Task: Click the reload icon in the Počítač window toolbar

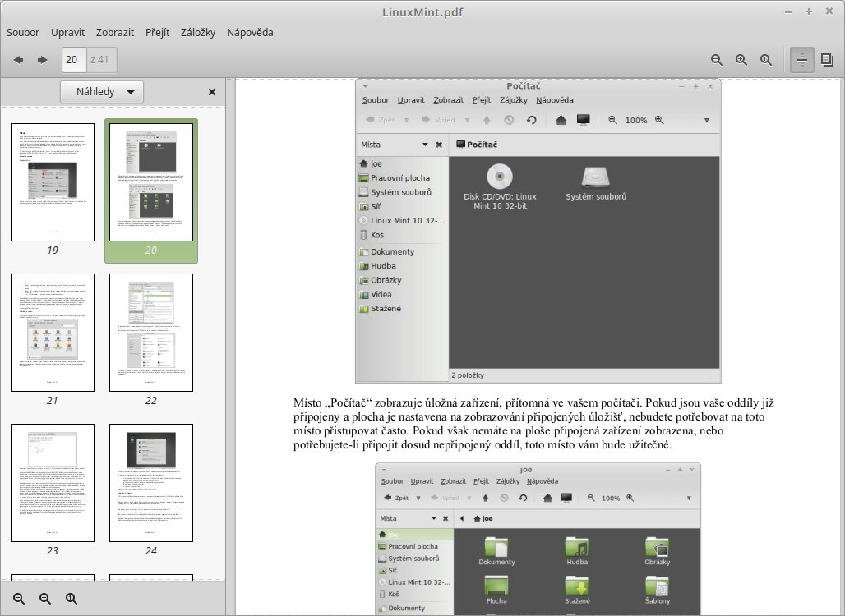Action: 531,120
